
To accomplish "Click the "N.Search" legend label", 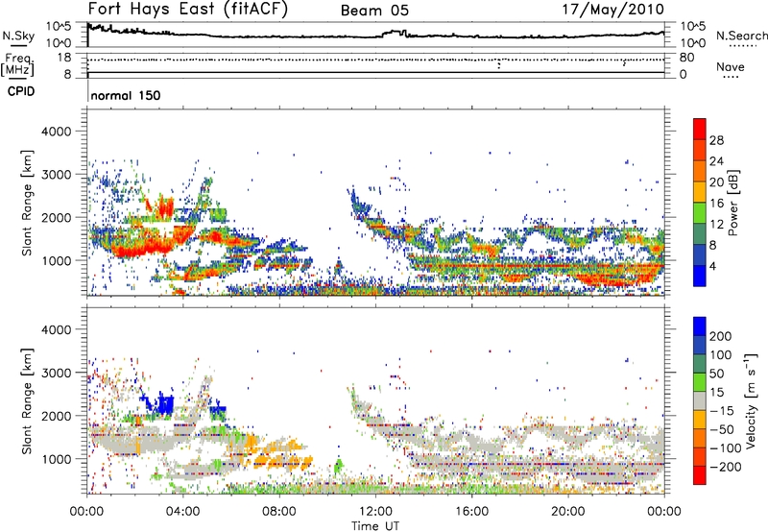I will [x=742, y=36].
